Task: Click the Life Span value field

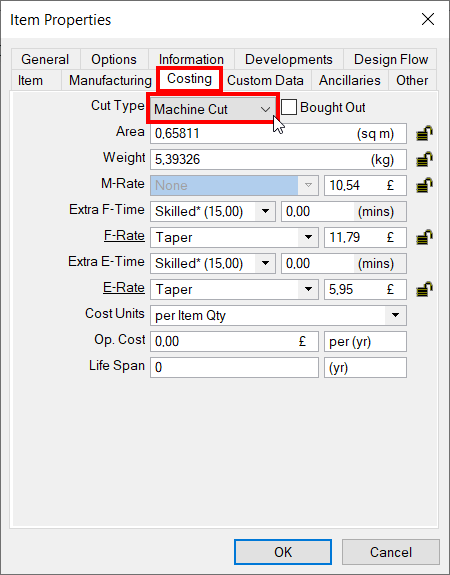Action: 234,367
